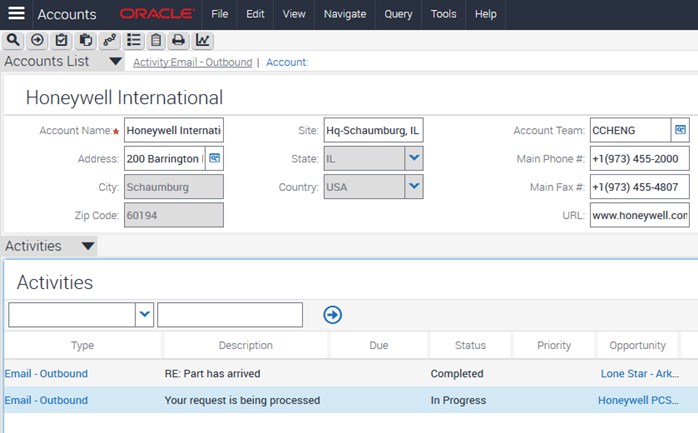Viewport: 698px width, 433px height.
Task: Click the Account Team input field
Action: click(630, 130)
